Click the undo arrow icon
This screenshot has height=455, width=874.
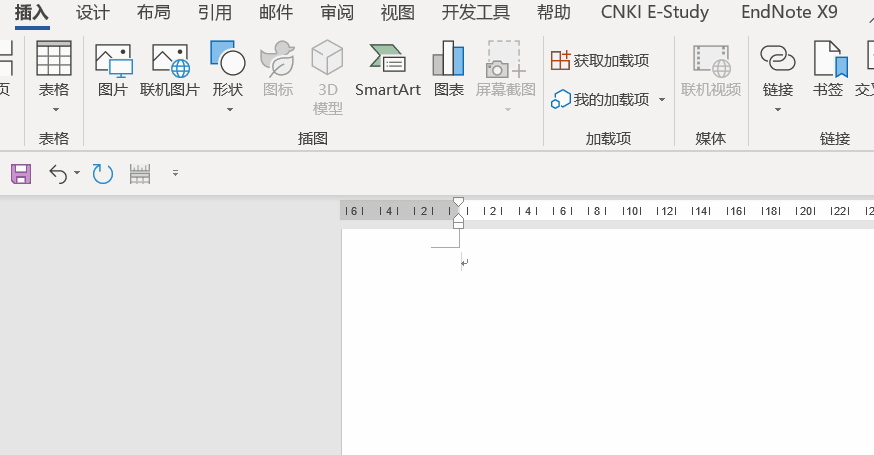pos(58,174)
